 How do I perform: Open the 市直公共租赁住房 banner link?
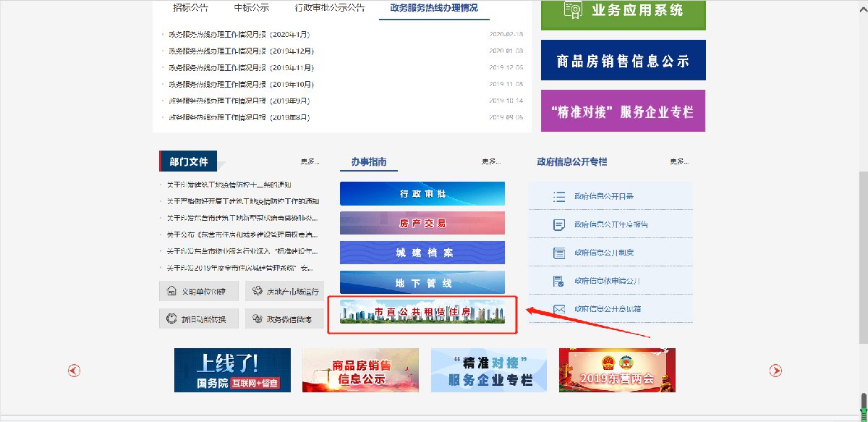coord(422,313)
